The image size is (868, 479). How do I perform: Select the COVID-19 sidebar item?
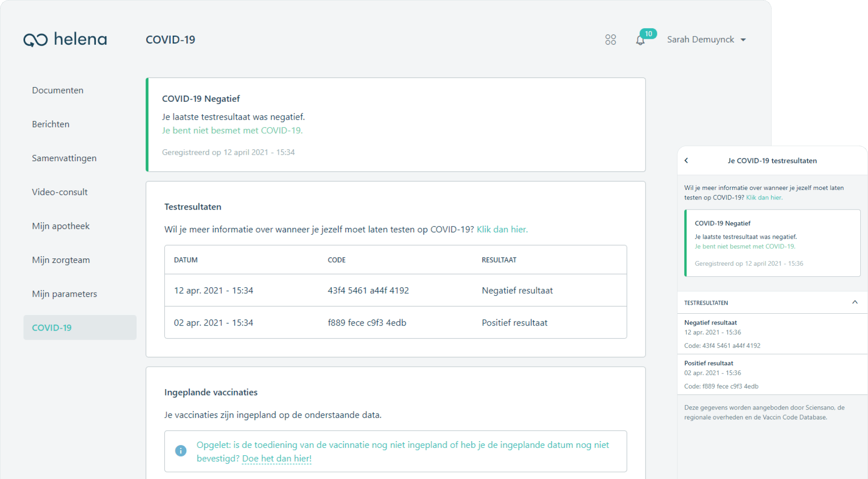click(80, 327)
